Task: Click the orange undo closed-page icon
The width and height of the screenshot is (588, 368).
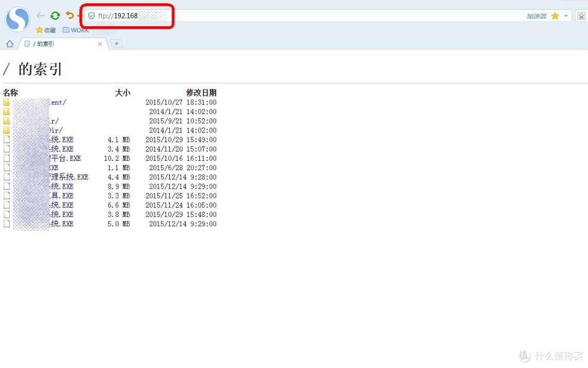Action: coord(70,15)
